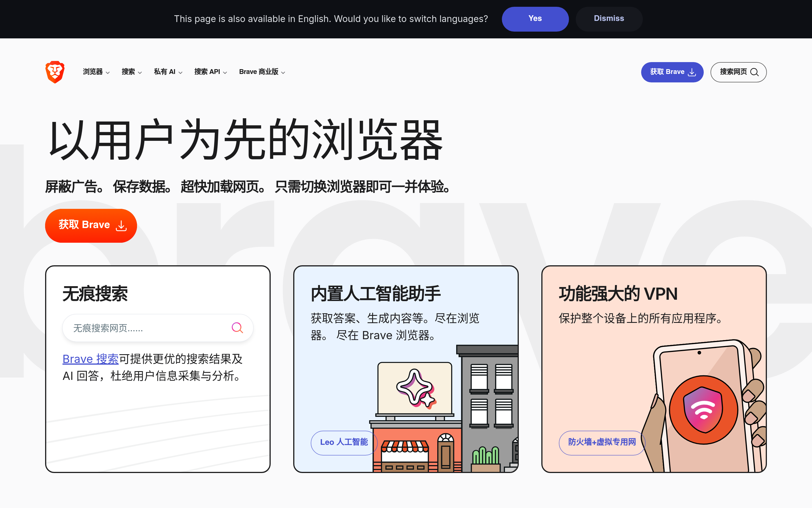Expand the 私有 AI menu chevron
This screenshot has height=508, width=812.
coord(180,73)
